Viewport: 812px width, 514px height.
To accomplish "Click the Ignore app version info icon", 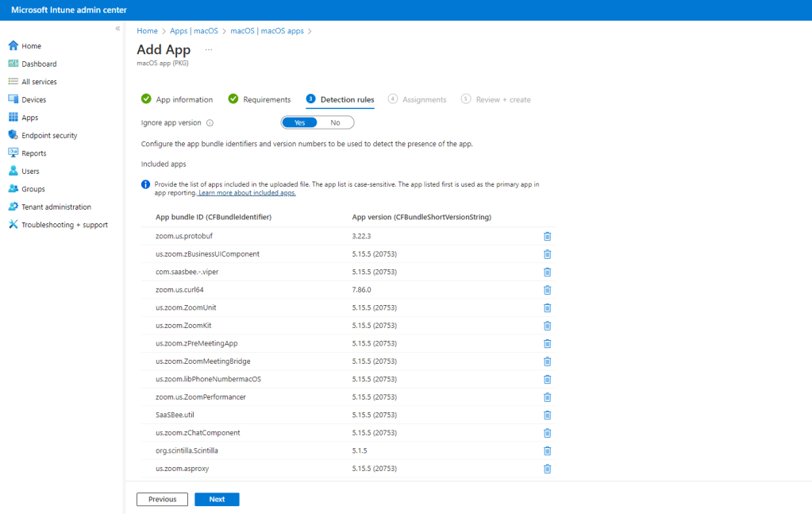I will tap(210, 123).
